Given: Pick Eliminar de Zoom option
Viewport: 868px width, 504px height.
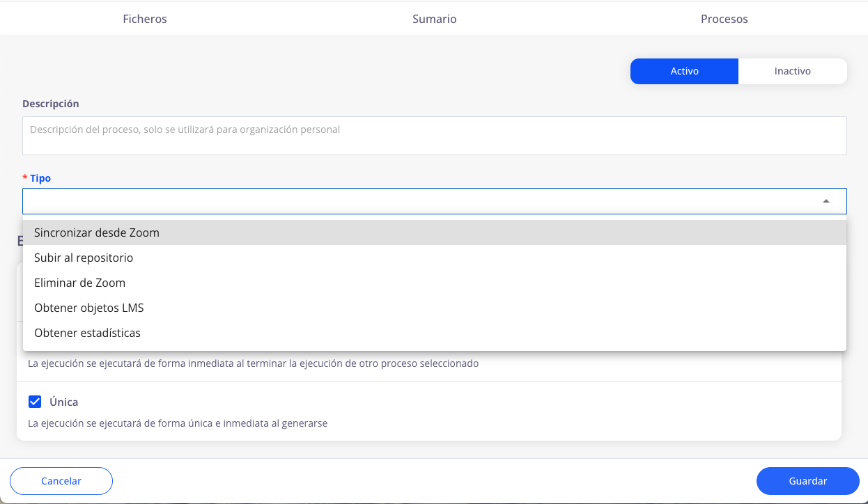Looking at the screenshot, I should (x=435, y=283).
